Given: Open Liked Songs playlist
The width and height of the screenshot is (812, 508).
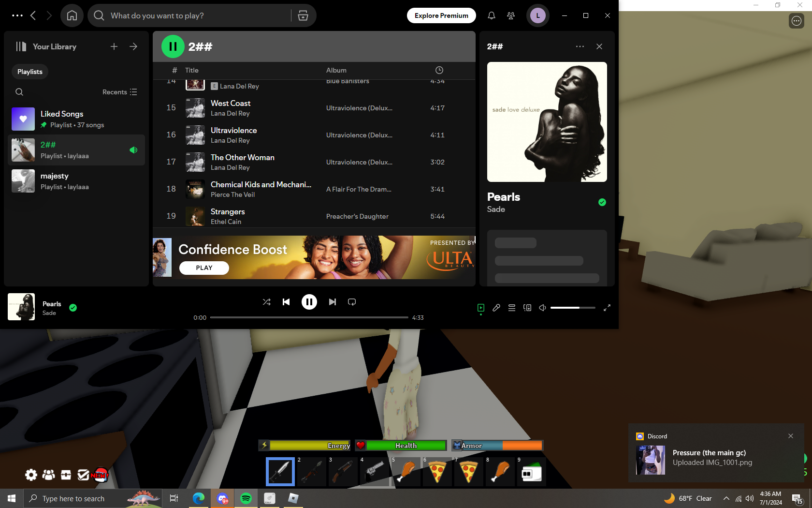Looking at the screenshot, I should tap(76, 119).
